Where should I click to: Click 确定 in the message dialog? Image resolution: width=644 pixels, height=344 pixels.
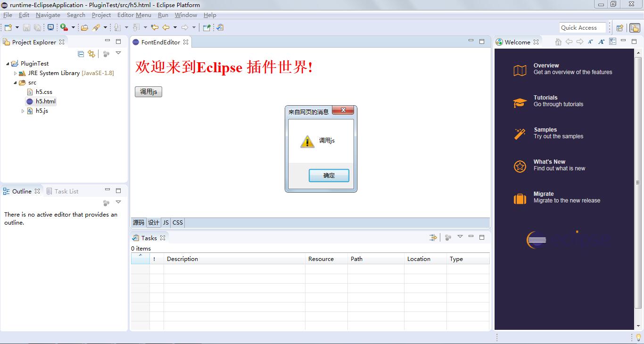coord(329,176)
